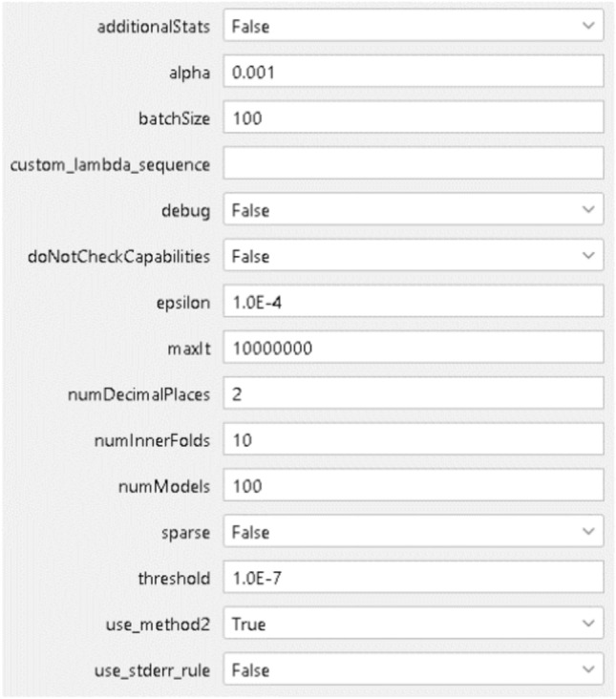Click the custom_lambda_sequence text field
The image size is (616, 699).
coord(413,164)
